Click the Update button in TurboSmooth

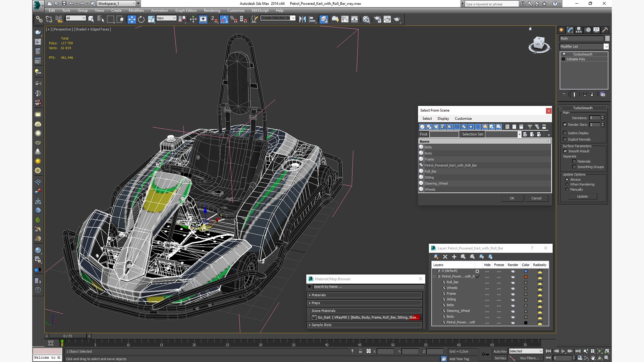[582, 196]
